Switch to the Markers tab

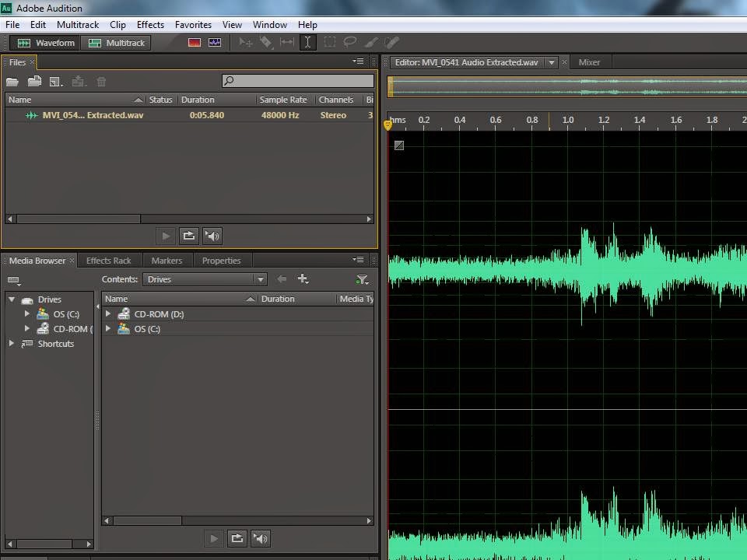167,260
